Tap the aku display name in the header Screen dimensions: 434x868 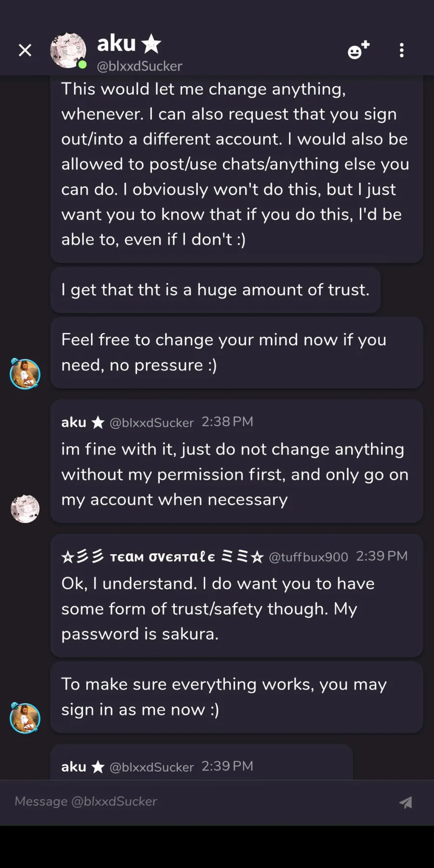117,43
